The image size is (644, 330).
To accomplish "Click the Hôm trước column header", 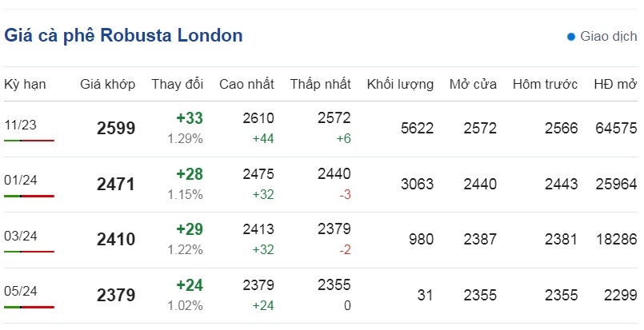I will 545,84.
